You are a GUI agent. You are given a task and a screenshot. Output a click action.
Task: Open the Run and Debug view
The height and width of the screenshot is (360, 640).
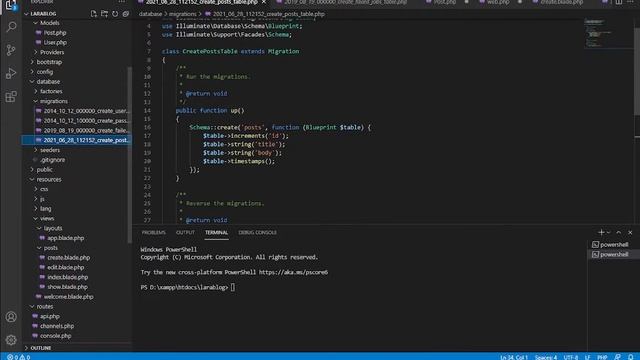tap(11, 73)
